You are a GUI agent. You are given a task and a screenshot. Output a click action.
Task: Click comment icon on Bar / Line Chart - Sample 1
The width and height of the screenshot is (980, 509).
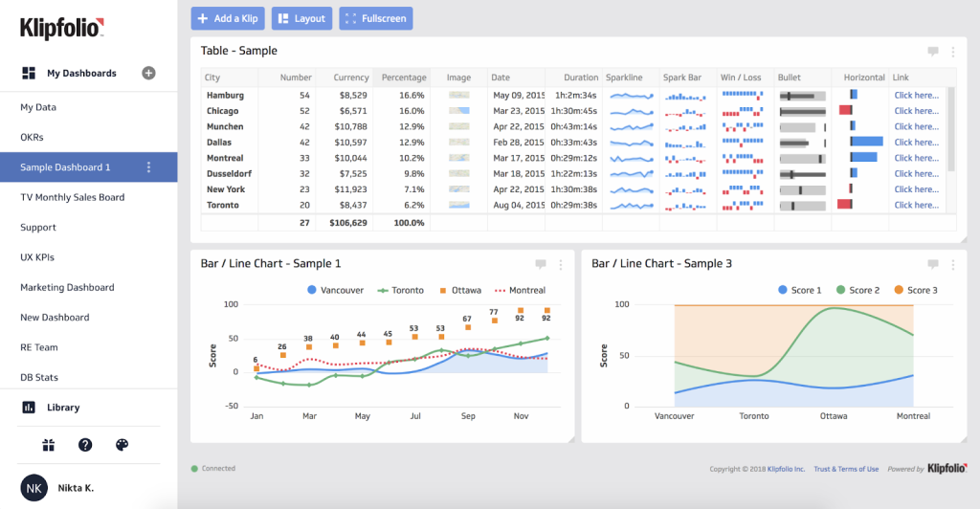tap(541, 264)
